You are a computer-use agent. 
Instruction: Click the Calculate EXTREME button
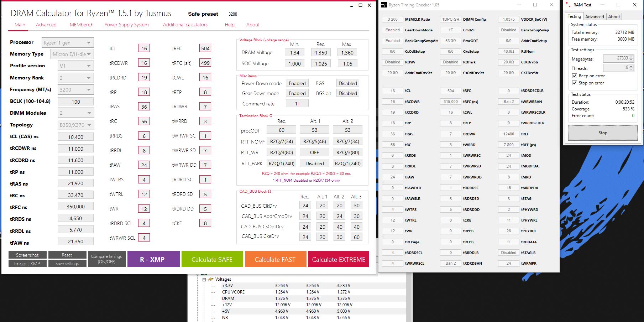pos(339,259)
